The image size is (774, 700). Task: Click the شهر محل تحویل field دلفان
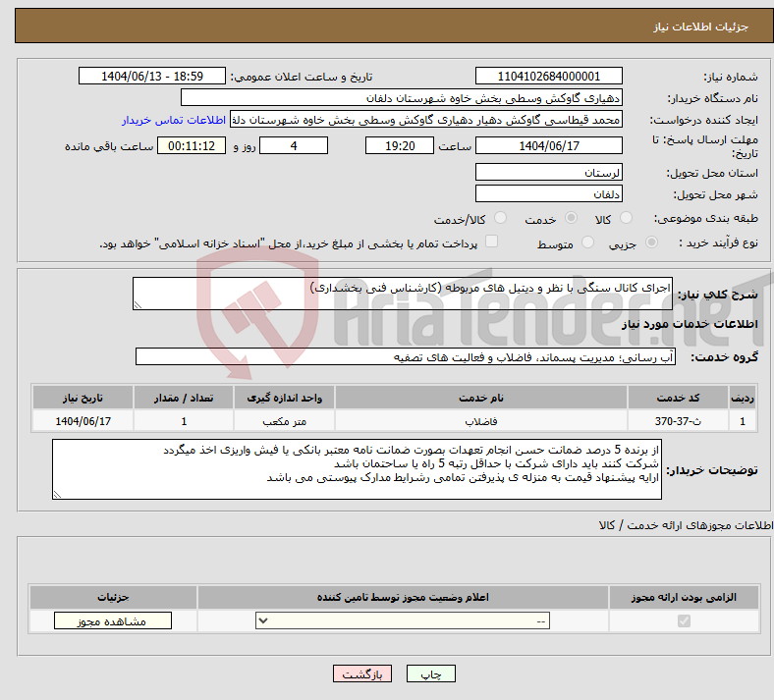(x=548, y=193)
